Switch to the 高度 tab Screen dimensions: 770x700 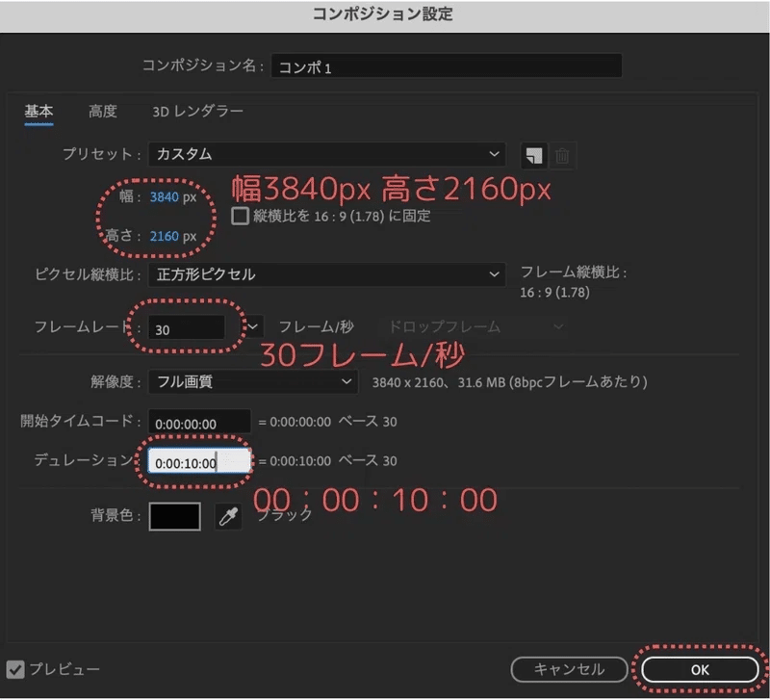tap(103, 112)
